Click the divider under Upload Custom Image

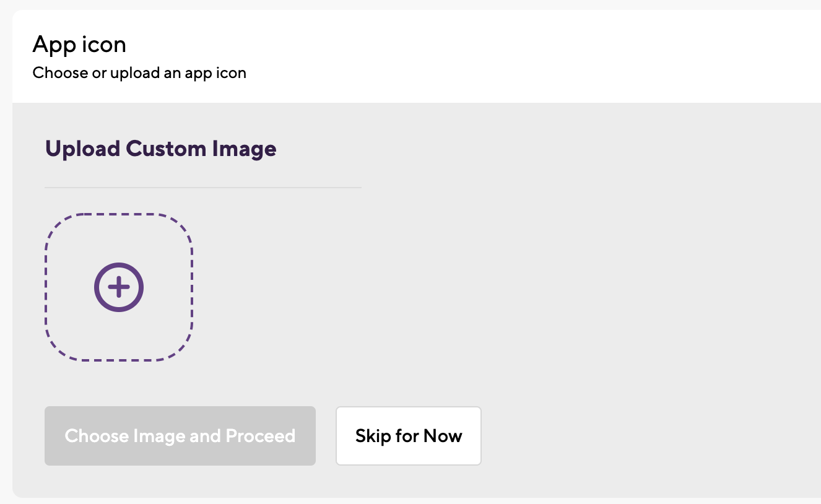coord(203,187)
